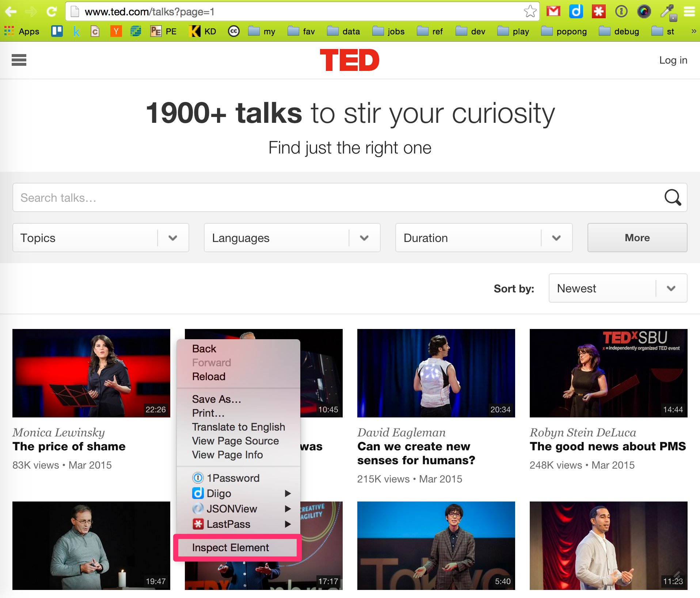
Task: Expand the LastPass submenu in context menu
Action: point(239,524)
